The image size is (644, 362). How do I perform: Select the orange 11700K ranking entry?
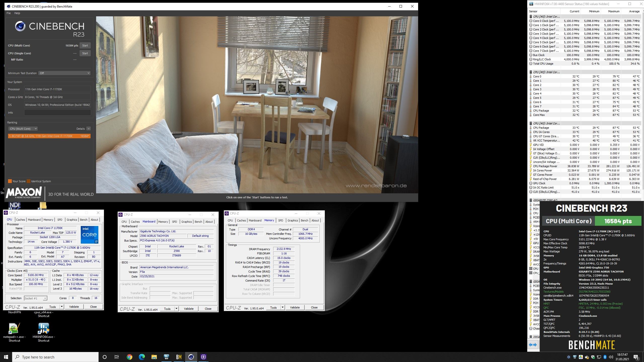point(49,136)
